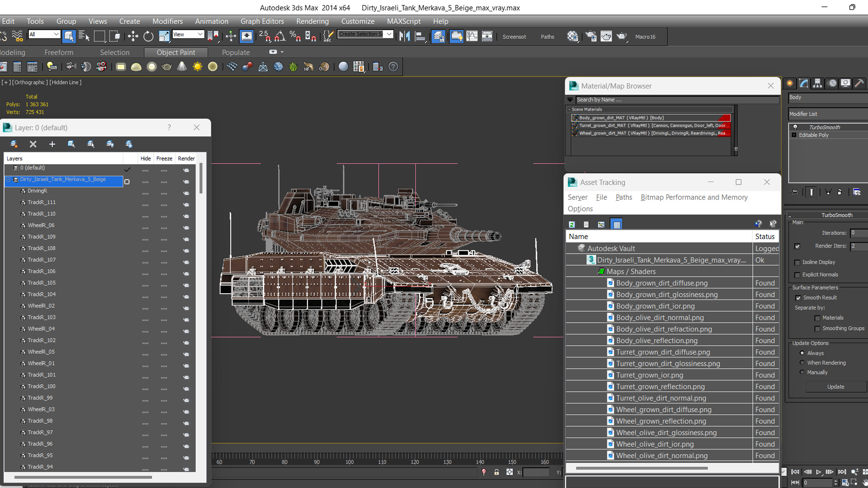Open the Create command panel tab

coord(790,83)
